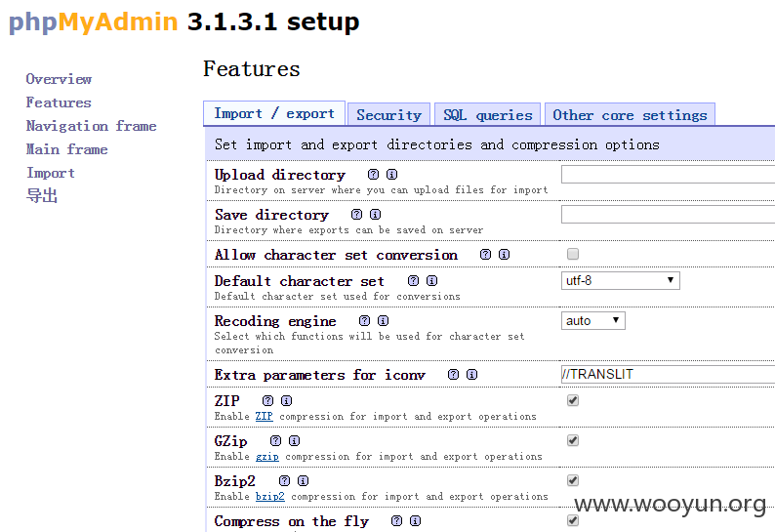This screenshot has height=532, width=775.
Task: Open info icon for Save directory
Action: [x=376, y=215]
